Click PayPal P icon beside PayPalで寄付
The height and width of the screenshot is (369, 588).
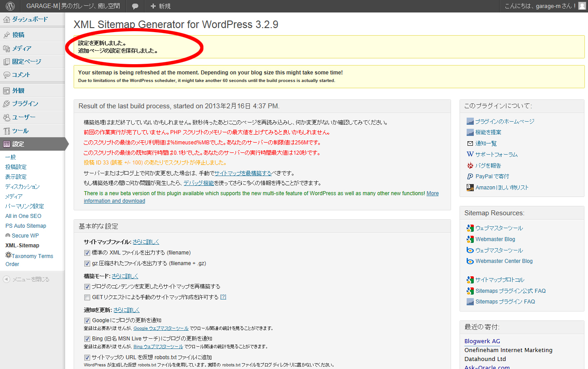[x=470, y=176]
